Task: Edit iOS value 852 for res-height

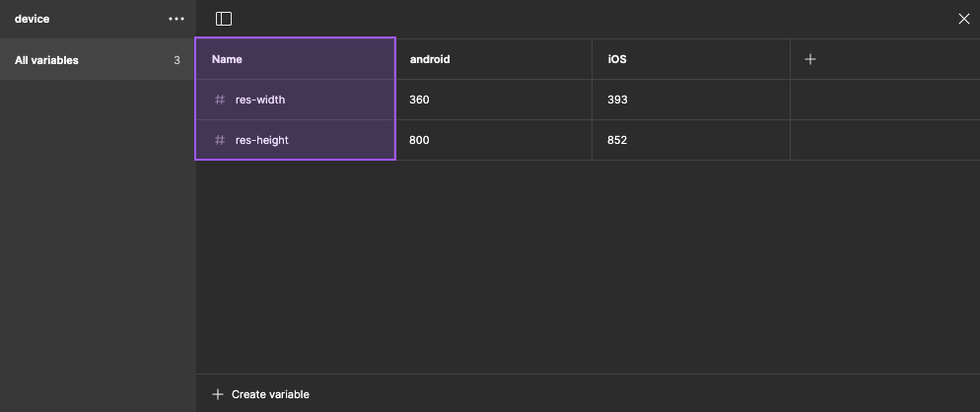Action: [618, 140]
